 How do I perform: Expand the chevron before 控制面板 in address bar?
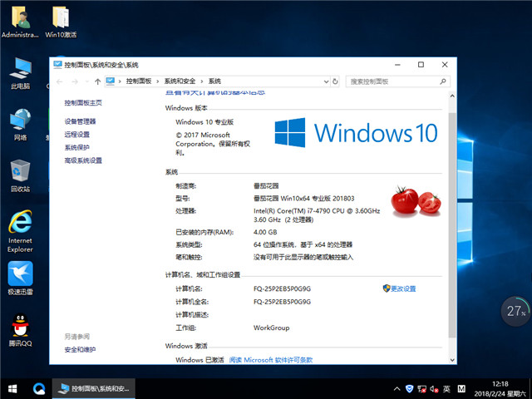pos(120,81)
